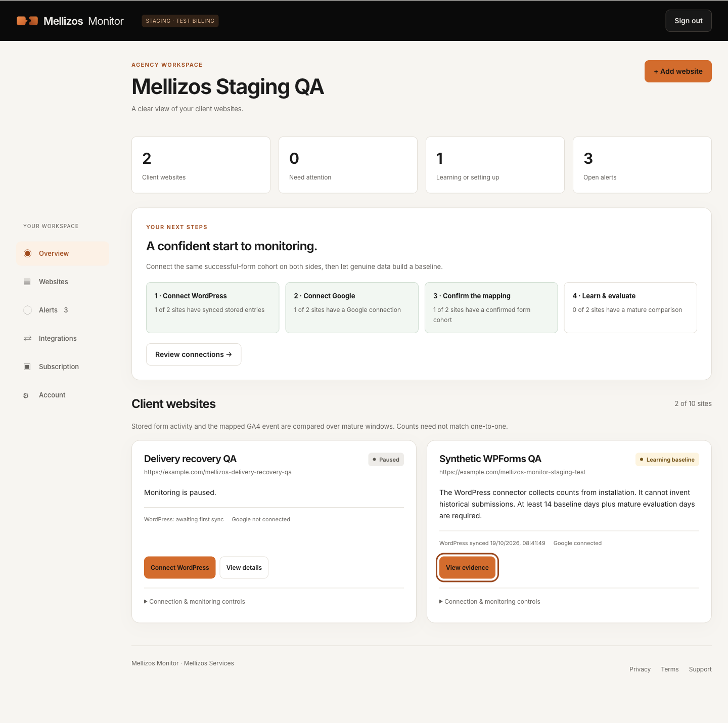This screenshot has height=723, width=728.
Task: Open Alerts in the sidebar
Action: (63, 310)
